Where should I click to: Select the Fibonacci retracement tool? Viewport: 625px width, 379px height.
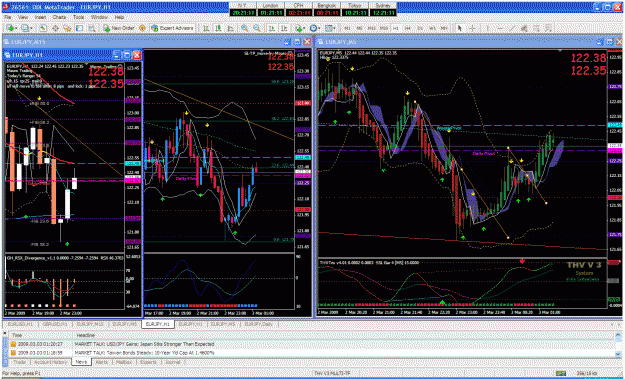[x=537, y=28]
